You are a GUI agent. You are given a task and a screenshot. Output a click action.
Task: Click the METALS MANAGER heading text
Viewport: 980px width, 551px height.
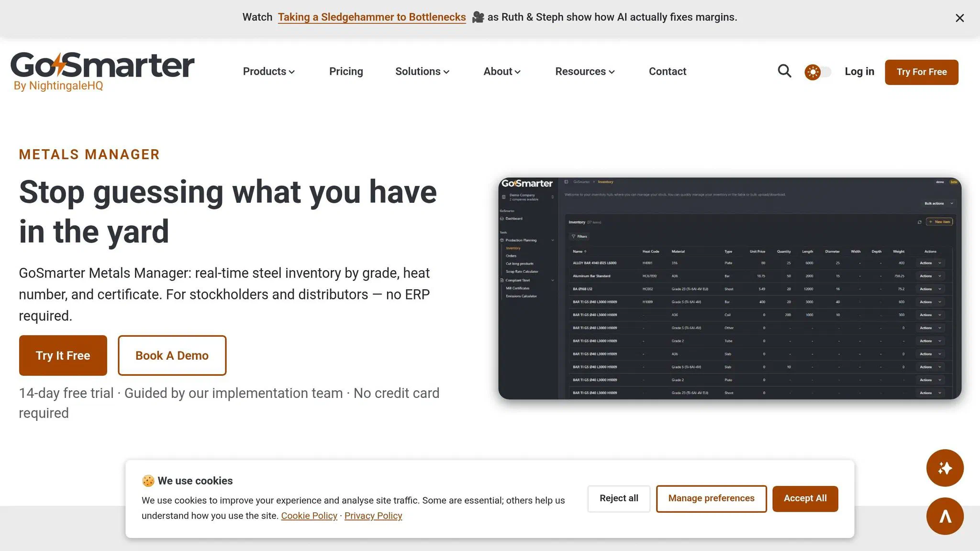coord(89,154)
